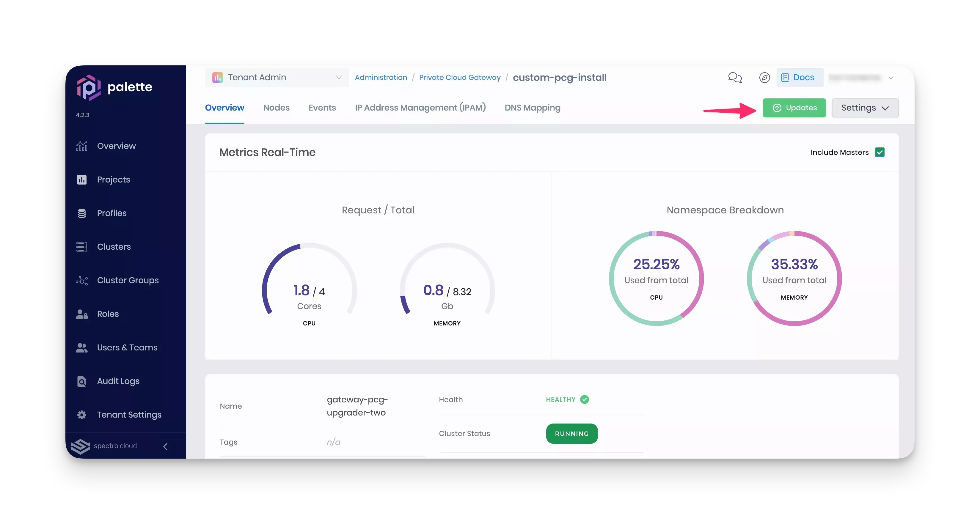Open the DNS Mapping tab
980x524 pixels.
coord(532,108)
